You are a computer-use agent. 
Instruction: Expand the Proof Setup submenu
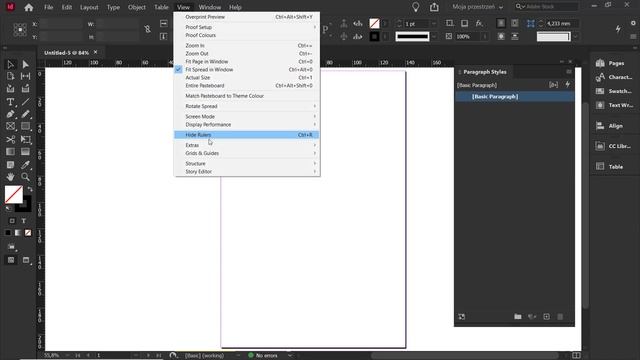pyautogui.click(x=247, y=27)
